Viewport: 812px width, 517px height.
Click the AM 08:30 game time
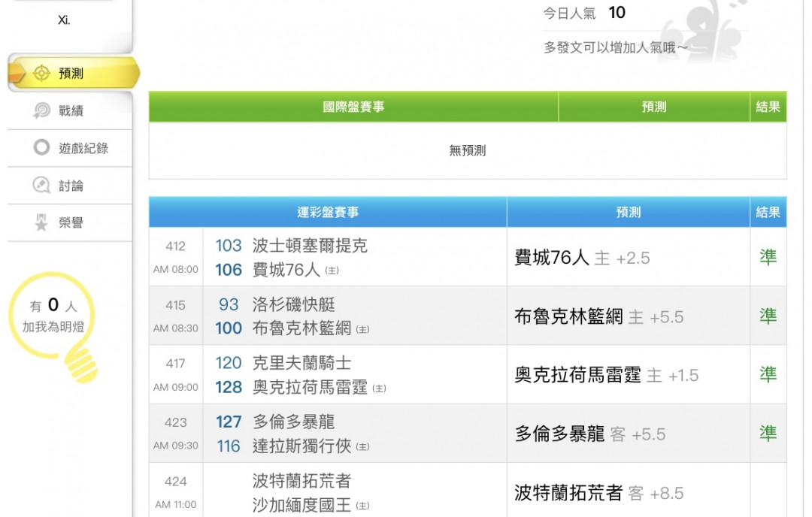175,328
